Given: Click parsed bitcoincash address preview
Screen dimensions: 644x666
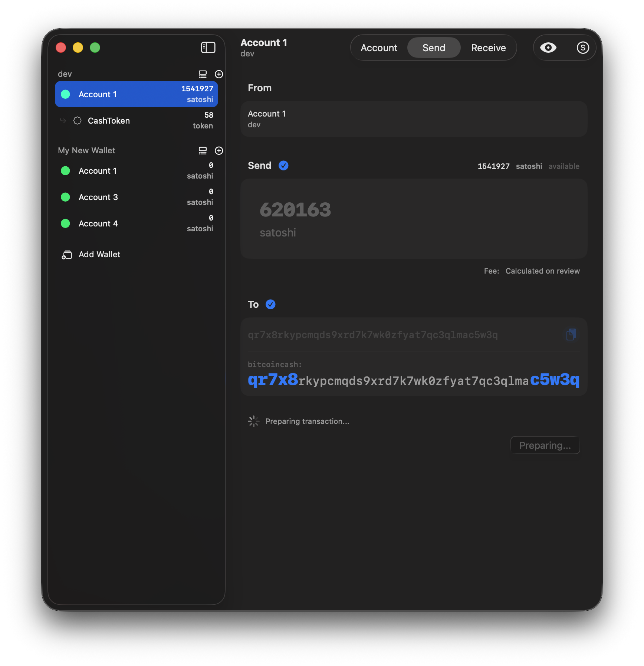Looking at the screenshot, I should 414,380.
